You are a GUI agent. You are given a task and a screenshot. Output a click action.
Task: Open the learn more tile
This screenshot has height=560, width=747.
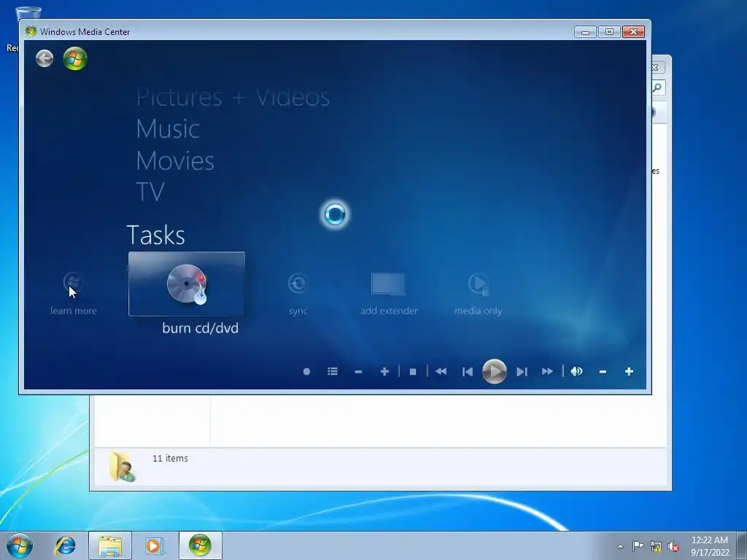74,294
